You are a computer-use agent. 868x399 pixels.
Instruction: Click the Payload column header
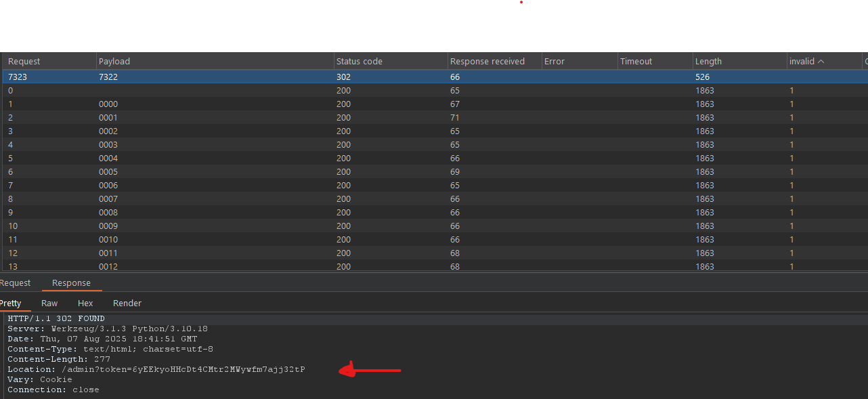click(114, 62)
